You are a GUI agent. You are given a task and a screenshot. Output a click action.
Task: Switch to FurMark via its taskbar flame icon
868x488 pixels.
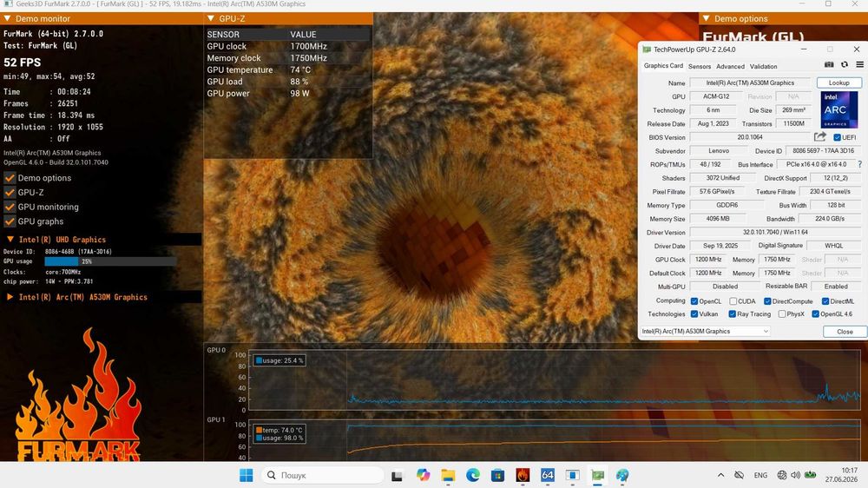pos(523,475)
